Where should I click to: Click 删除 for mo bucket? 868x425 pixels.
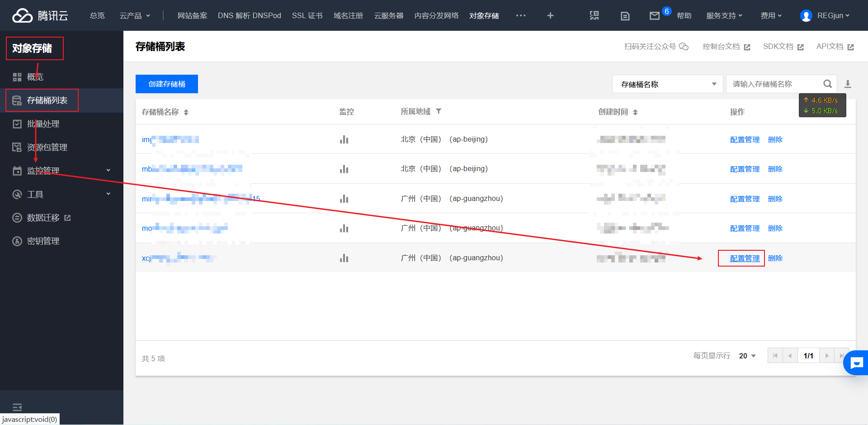click(775, 228)
